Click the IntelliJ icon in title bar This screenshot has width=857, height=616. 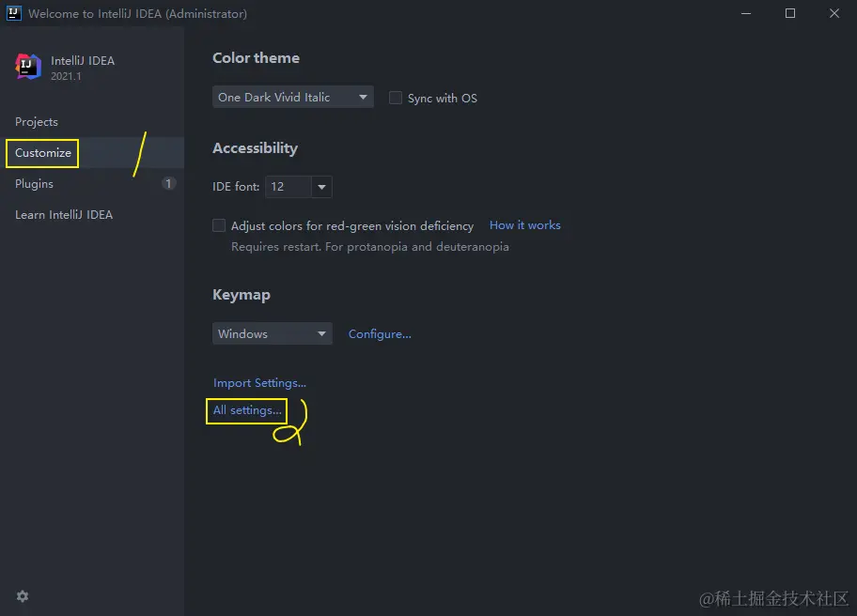[x=14, y=13]
